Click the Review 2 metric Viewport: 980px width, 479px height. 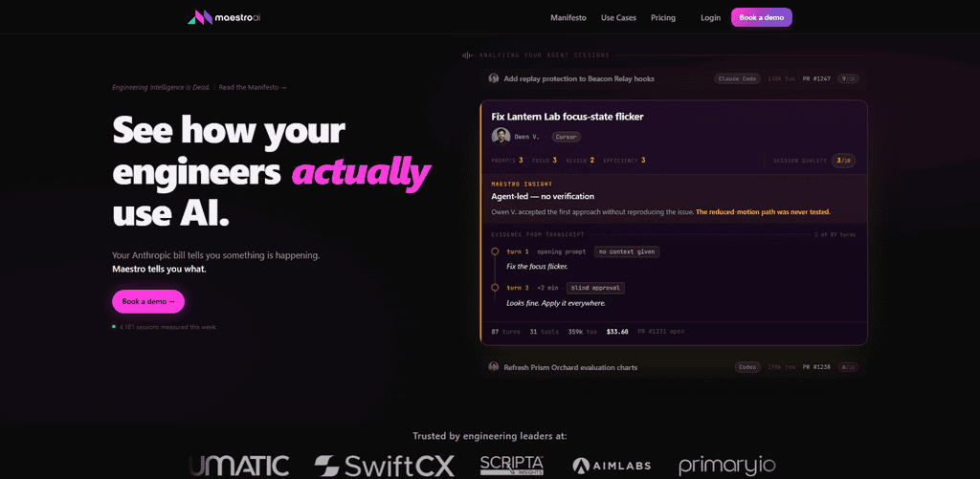[x=580, y=161]
